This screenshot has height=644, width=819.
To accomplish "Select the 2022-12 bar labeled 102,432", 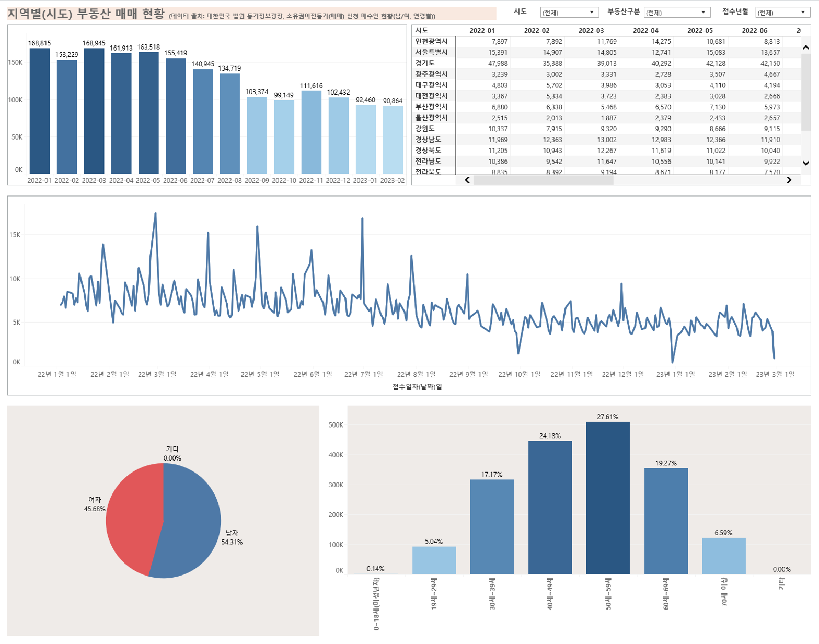I will (339, 136).
